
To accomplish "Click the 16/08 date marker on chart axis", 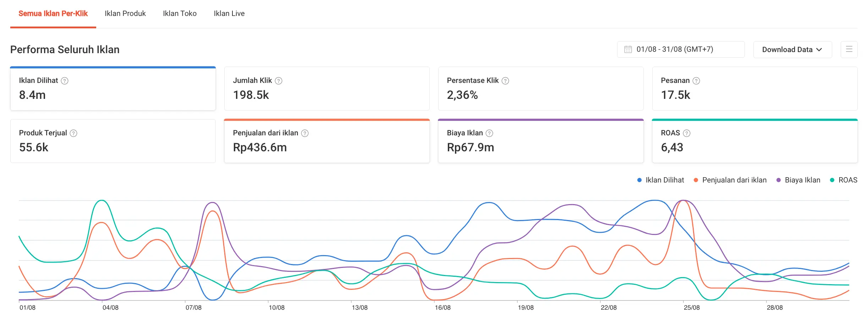I will pyautogui.click(x=443, y=308).
